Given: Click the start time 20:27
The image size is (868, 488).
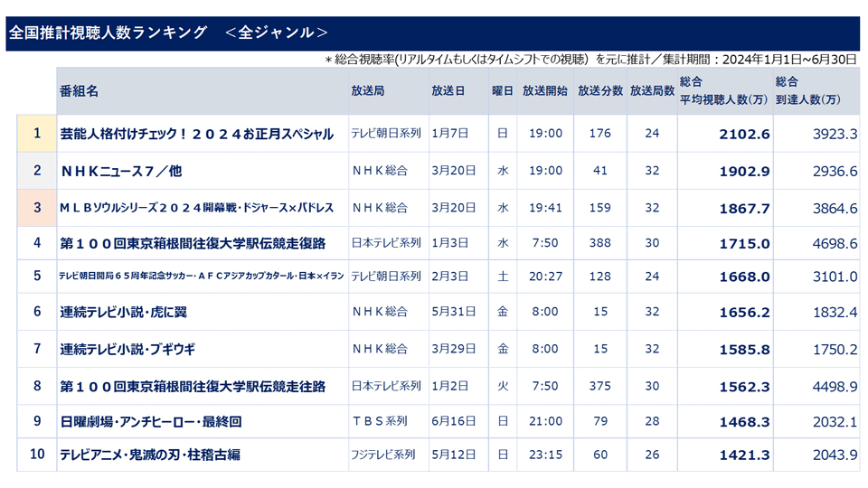Looking at the screenshot, I should point(545,277).
